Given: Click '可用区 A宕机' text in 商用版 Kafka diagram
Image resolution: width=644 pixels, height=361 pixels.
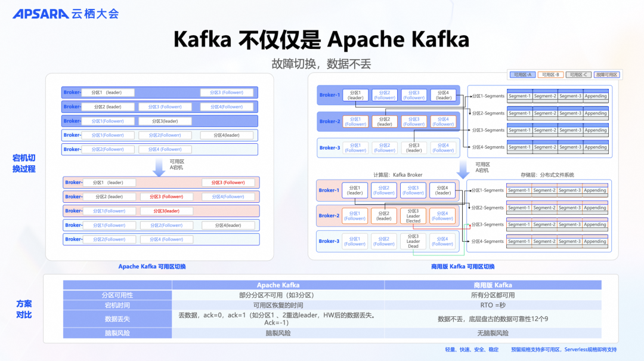Looking at the screenshot, I should (x=482, y=167).
